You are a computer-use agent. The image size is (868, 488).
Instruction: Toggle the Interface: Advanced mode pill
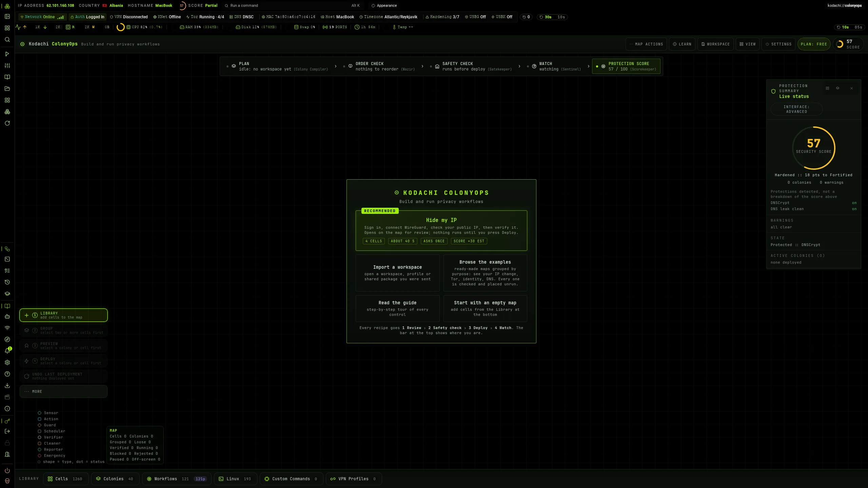796,109
